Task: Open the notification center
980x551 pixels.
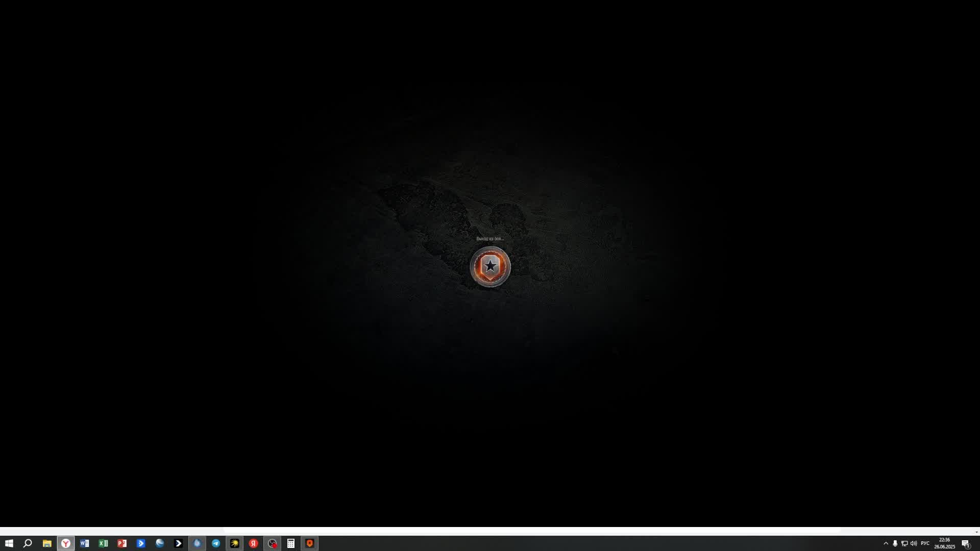Action: [966, 543]
